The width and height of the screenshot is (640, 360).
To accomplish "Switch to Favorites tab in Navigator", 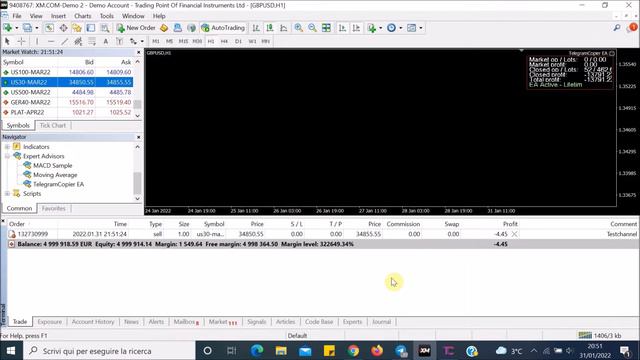I will pyautogui.click(x=53, y=208).
